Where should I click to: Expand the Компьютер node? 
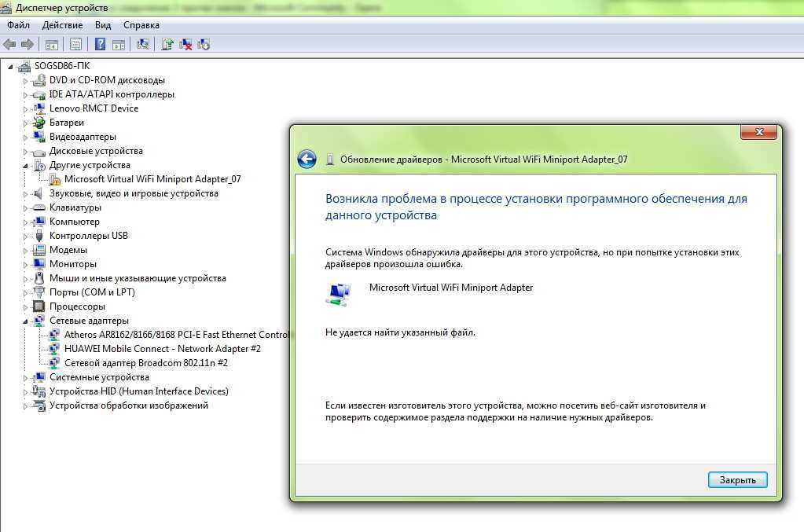tap(25, 222)
